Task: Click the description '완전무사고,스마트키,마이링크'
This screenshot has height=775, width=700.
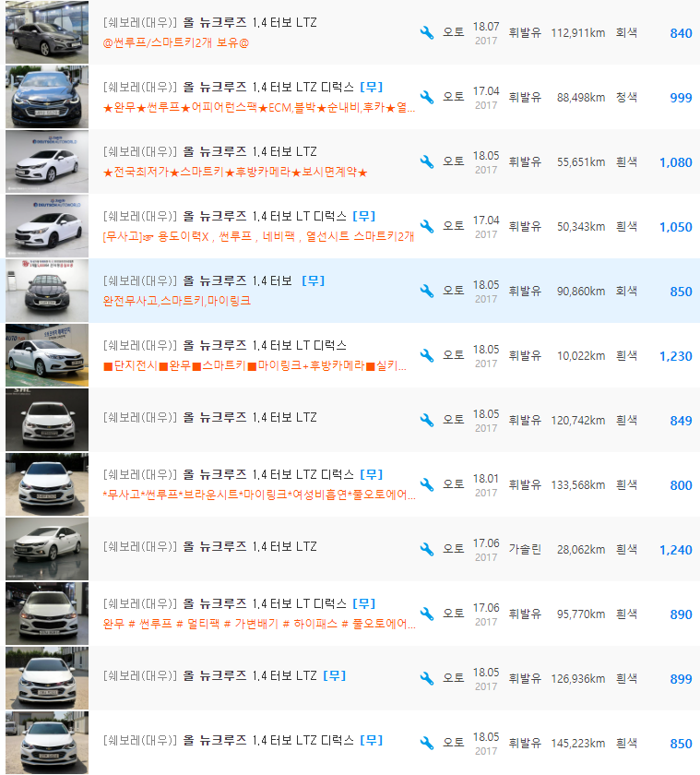Action: [x=177, y=301]
